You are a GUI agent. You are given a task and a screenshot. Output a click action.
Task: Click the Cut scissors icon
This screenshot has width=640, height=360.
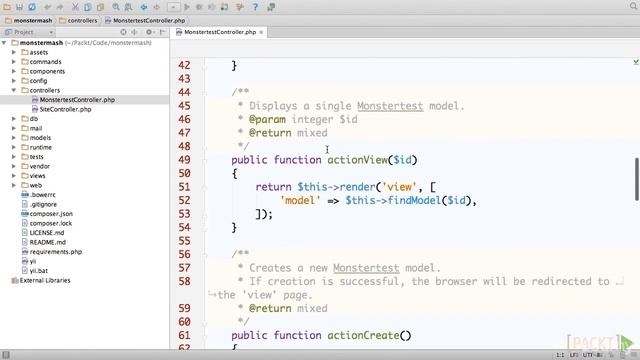pyautogui.click(x=76, y=7)
